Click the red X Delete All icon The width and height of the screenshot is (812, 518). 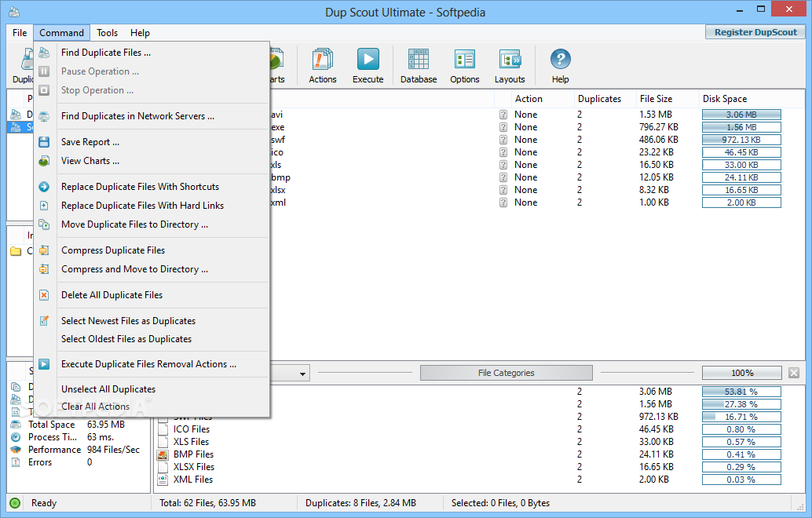(44, 295)
